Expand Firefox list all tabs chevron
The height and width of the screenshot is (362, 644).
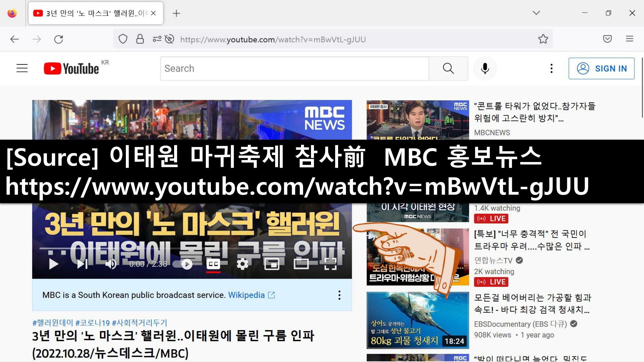(536, 13)
